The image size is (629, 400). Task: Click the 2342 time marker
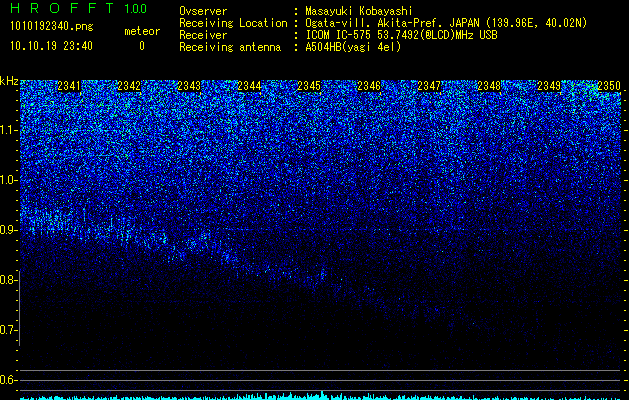pyautogui.click(x=129, y=86)
